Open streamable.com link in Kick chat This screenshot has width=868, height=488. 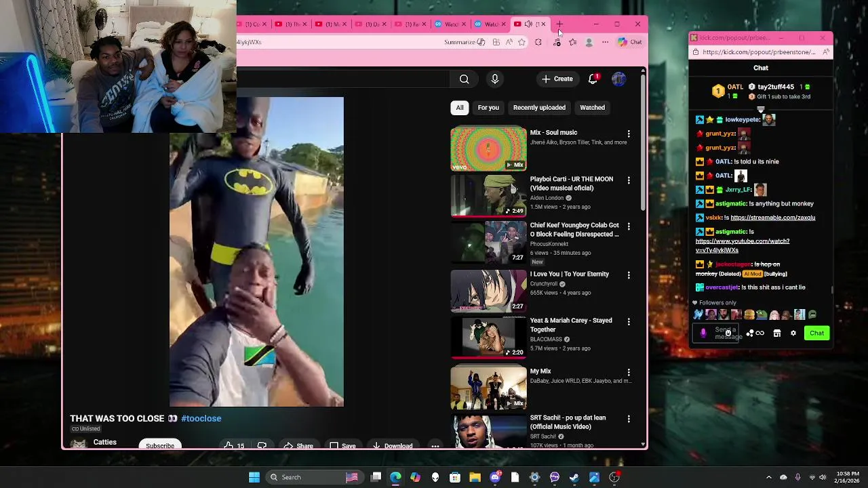tap(772, 218)
